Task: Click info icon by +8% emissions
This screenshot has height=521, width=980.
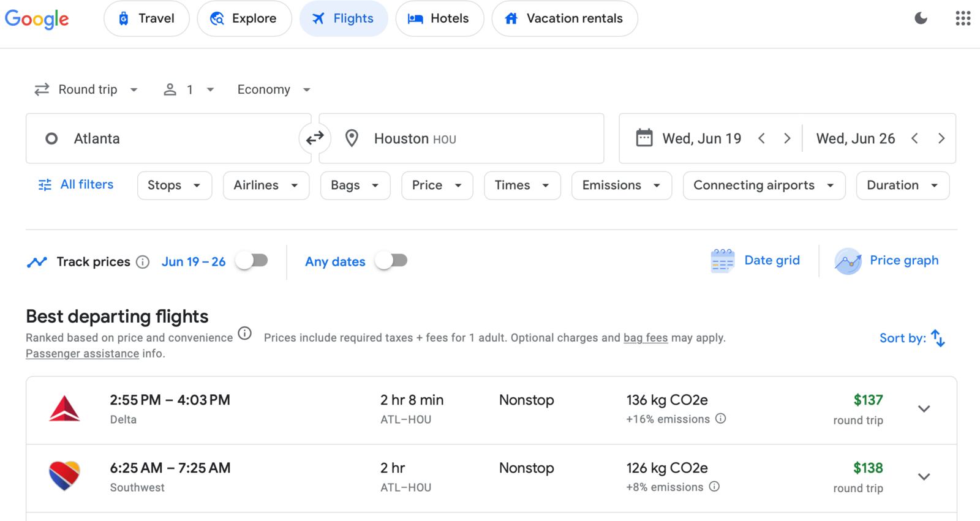Action: (x=714, y=487)
